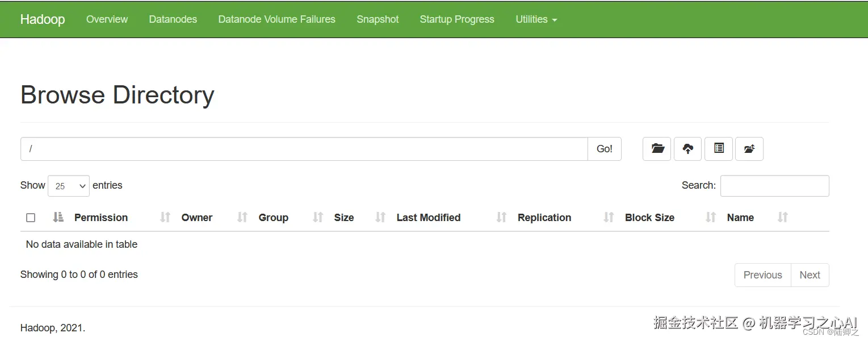Screen dimensions: 868x341
Task: Go to parent directory using folder-arrow icon
Action: coord(749,149)
